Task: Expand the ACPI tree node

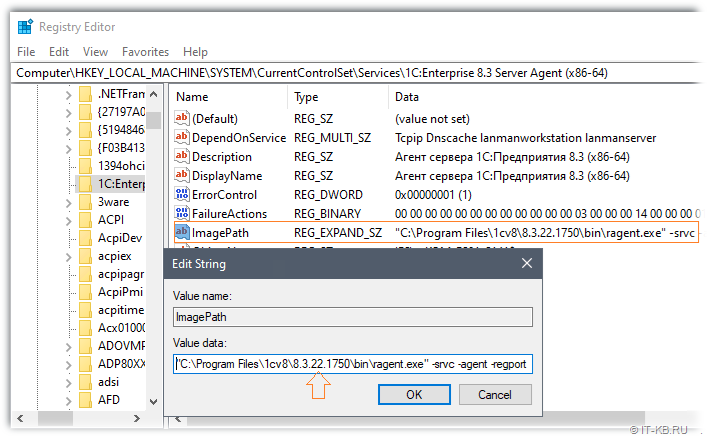Action: point(68,221)
